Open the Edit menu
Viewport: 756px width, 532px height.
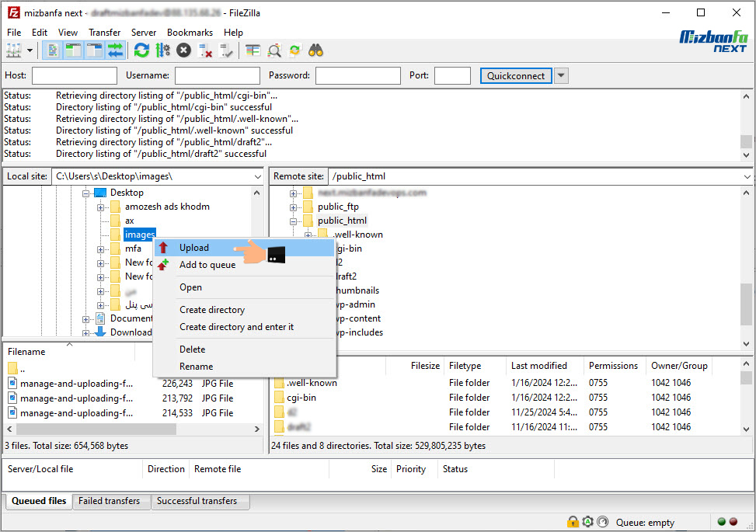pos(40,33)
